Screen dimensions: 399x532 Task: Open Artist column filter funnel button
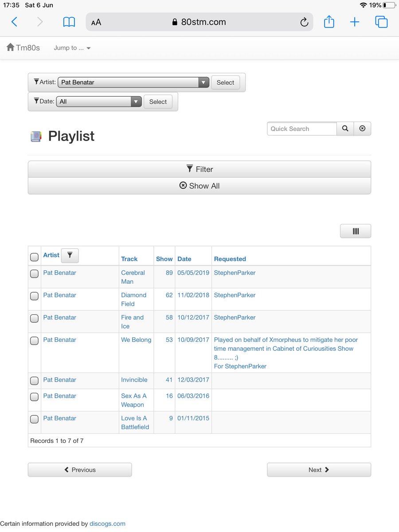(70, 255)
